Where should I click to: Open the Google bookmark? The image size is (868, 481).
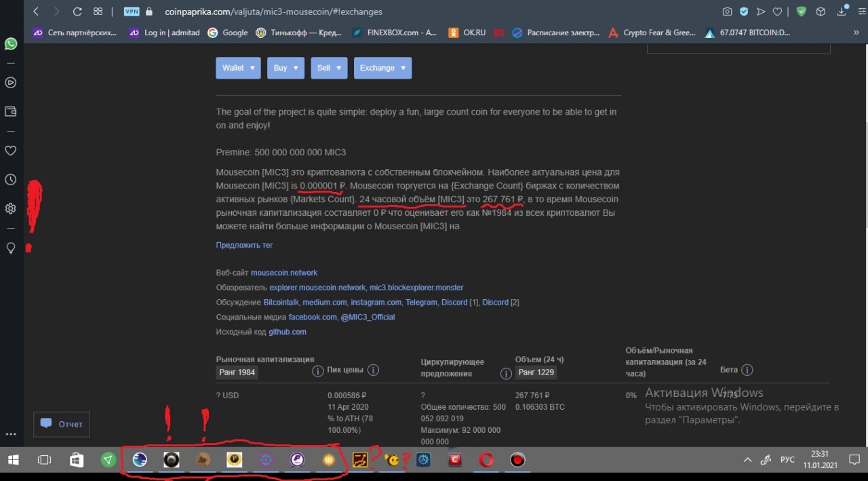228,33
